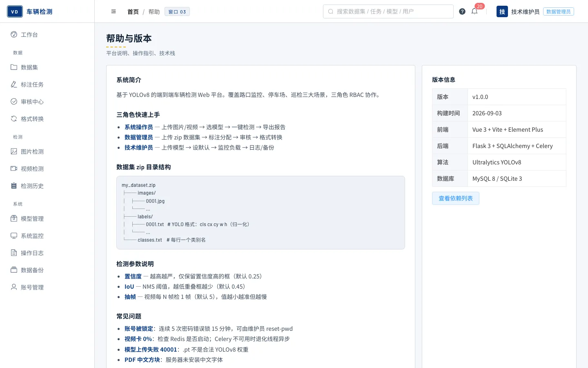Click the classes.txt line in code block
The image size is (588, 368).
point(165,240)
